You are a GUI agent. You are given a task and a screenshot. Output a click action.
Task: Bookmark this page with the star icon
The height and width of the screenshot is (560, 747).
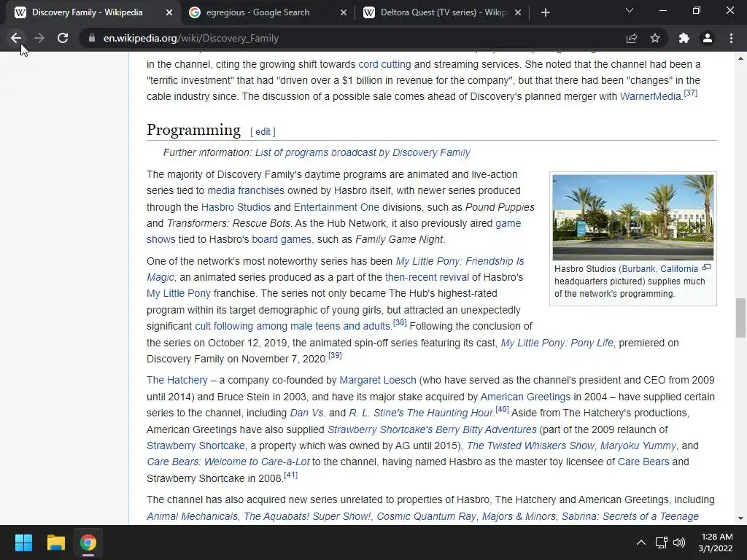coord(655,38)
